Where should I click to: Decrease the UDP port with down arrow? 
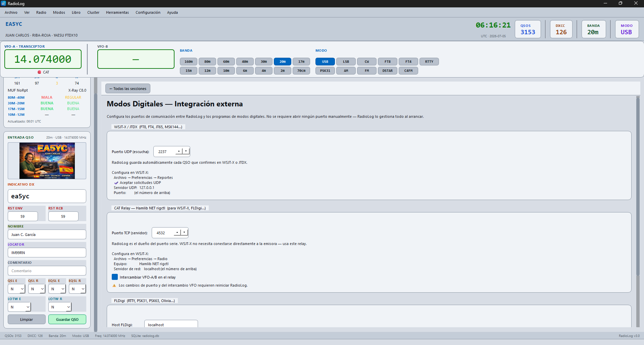pyautogui.click(x=186, y=151)
